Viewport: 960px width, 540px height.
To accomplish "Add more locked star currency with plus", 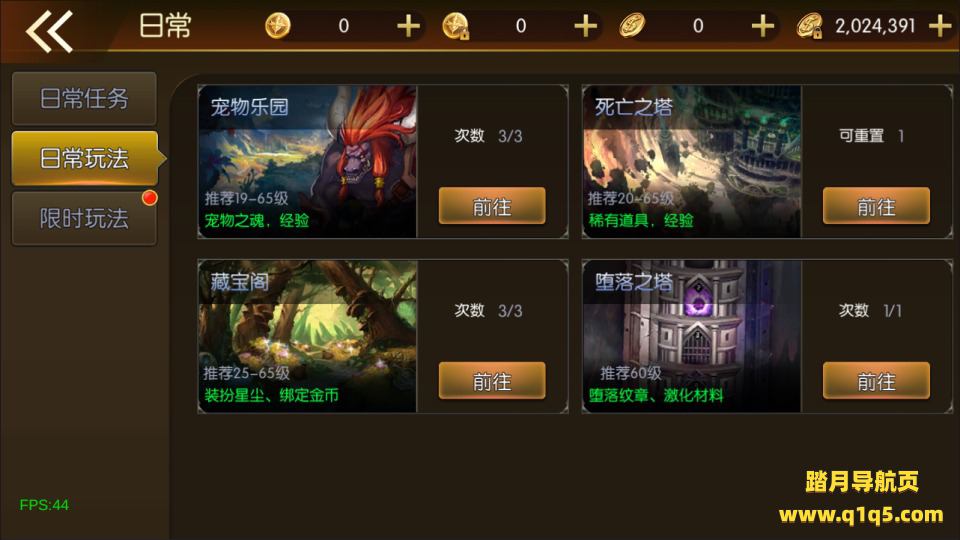I will 586,26.
